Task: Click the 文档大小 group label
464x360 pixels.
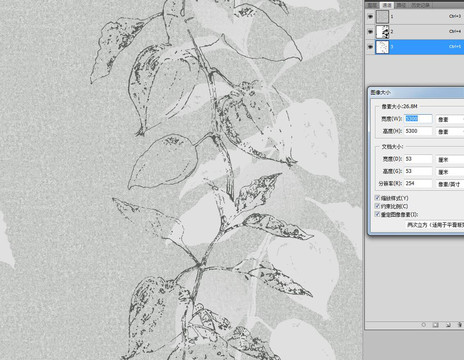Action: point(392,147)
